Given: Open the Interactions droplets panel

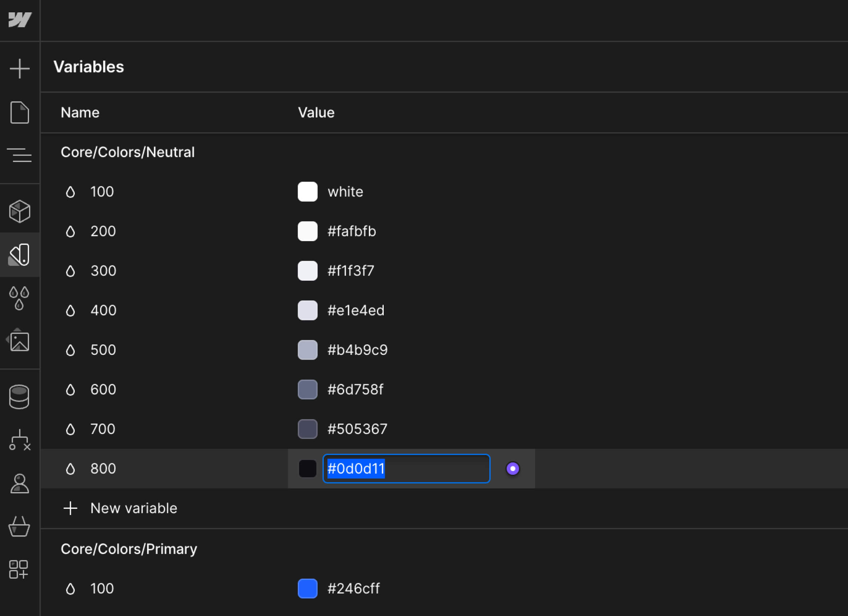Looking at the screenshot, I should 20,297.
